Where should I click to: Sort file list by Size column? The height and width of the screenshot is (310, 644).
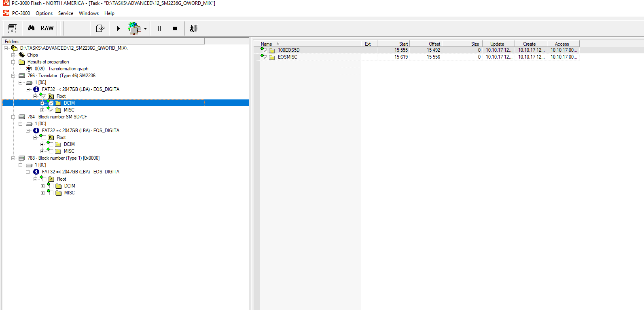coord(462,44)
